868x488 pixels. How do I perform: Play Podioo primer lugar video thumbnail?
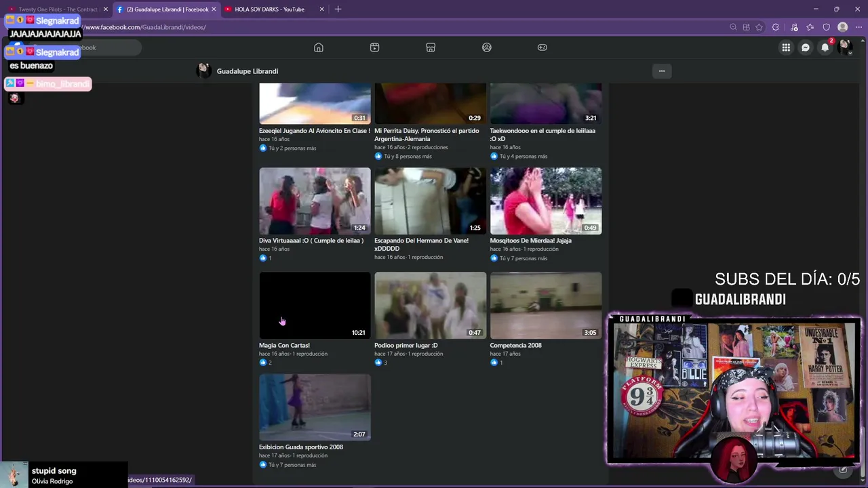(431, 305)
